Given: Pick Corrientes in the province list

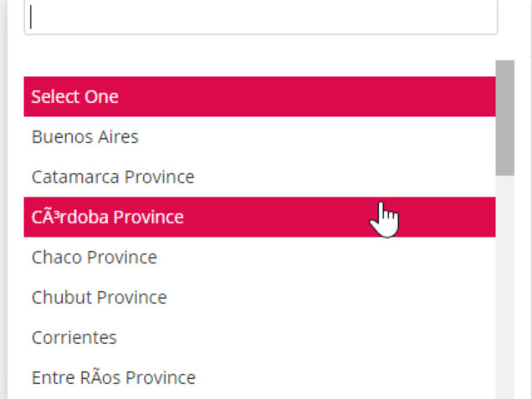Looking at the screenshot, I should 259,337.
